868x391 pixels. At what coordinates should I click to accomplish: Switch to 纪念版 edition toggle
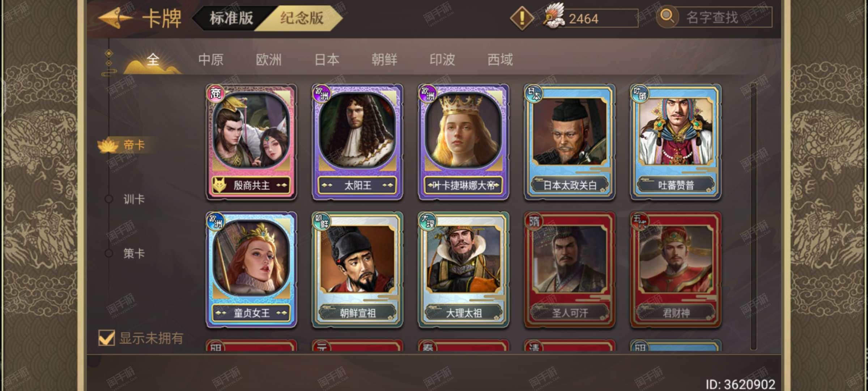coord(302,18)
